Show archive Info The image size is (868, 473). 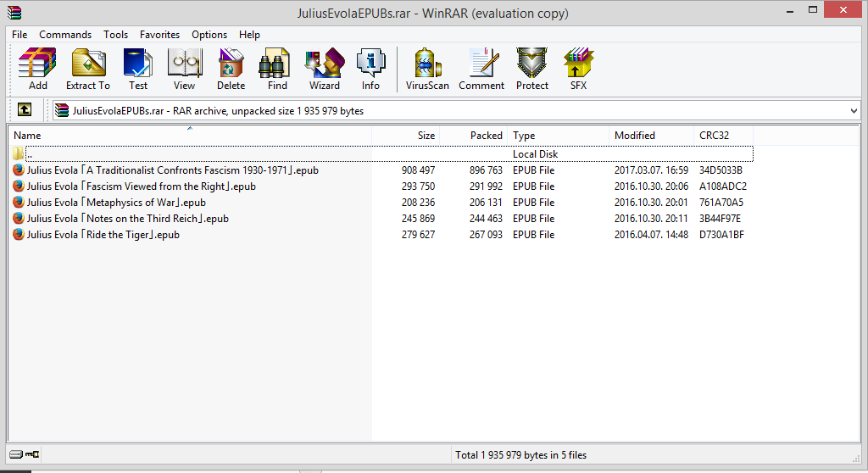click(370, 69)
